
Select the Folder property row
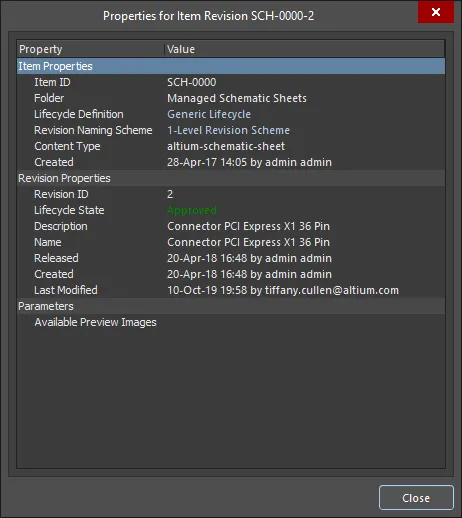click(231, 98)
